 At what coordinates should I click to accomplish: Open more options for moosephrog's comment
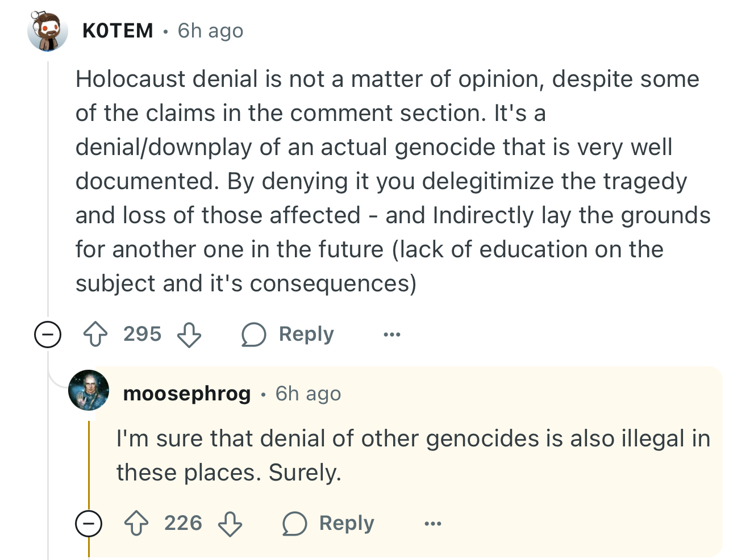(433, 524)
